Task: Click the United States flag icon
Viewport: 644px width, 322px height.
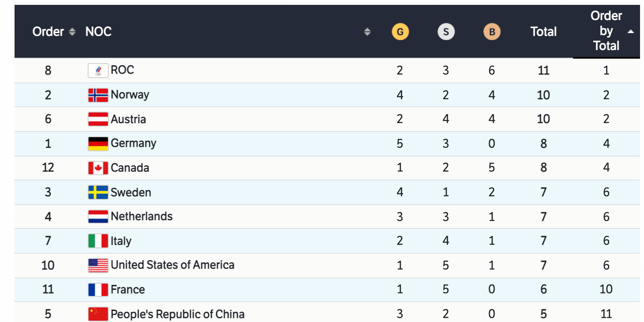Action: [98, 265]
